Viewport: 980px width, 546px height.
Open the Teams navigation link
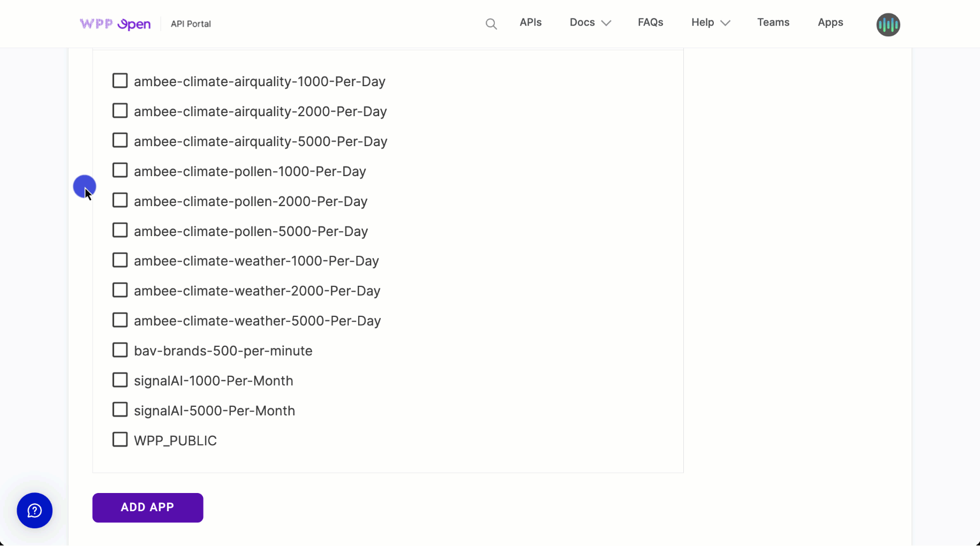pos(773,22)
